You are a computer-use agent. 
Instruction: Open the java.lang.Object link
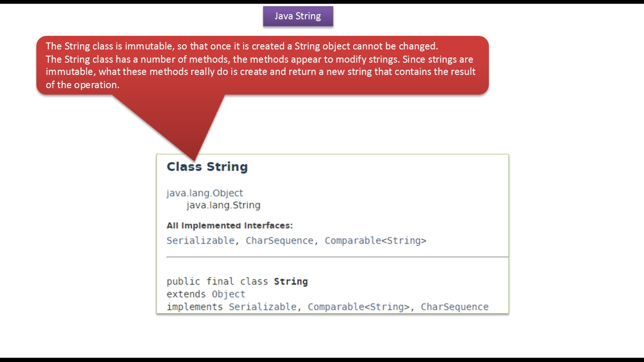[205, 193]
